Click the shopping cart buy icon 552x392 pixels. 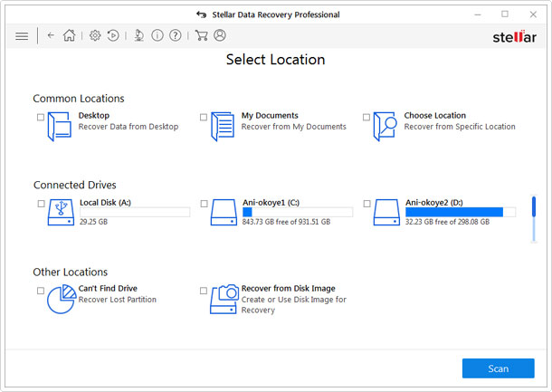tap(201, 35)
